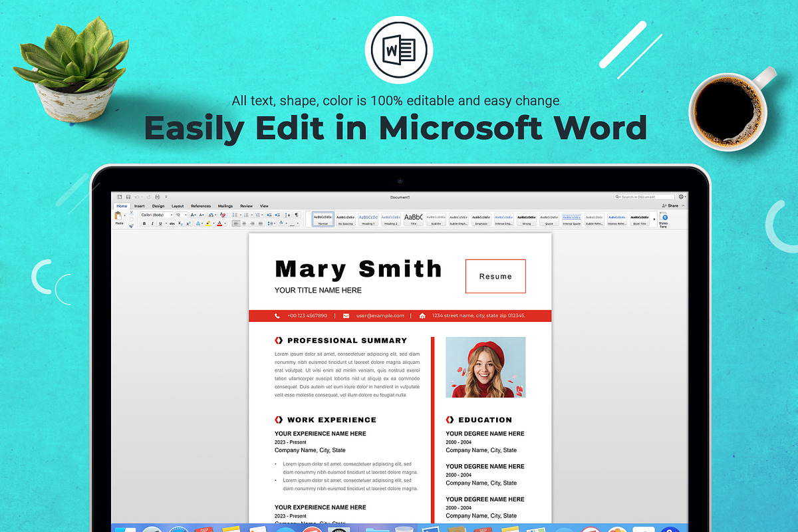Decrease font size with smaller A icon
The height and width of the screenshot is (532, 798).
tap(201, 215)
